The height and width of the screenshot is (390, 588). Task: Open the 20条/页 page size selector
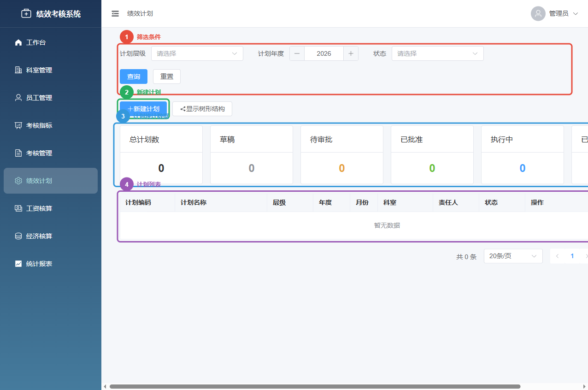(x=513, y=256)
